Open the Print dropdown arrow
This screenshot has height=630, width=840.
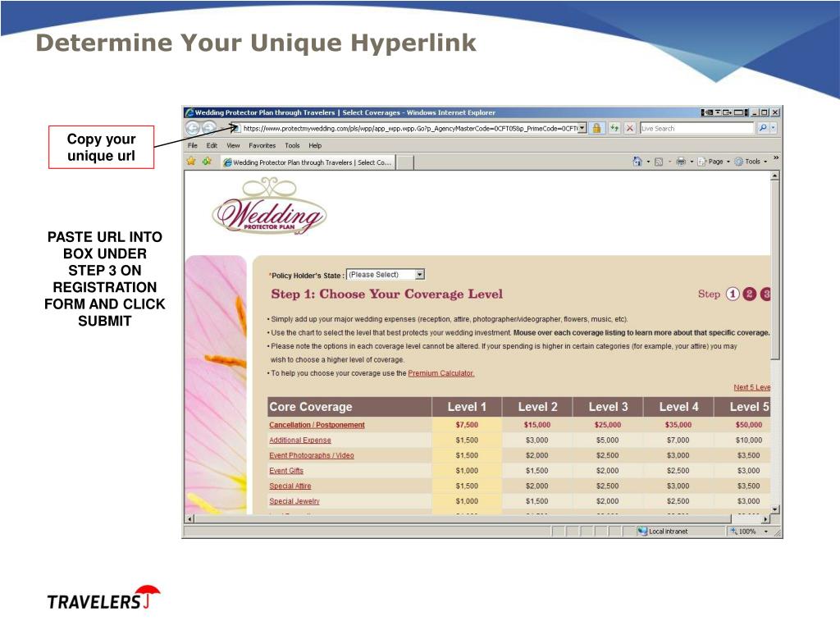pyautogui.click(x=692, y=162)
